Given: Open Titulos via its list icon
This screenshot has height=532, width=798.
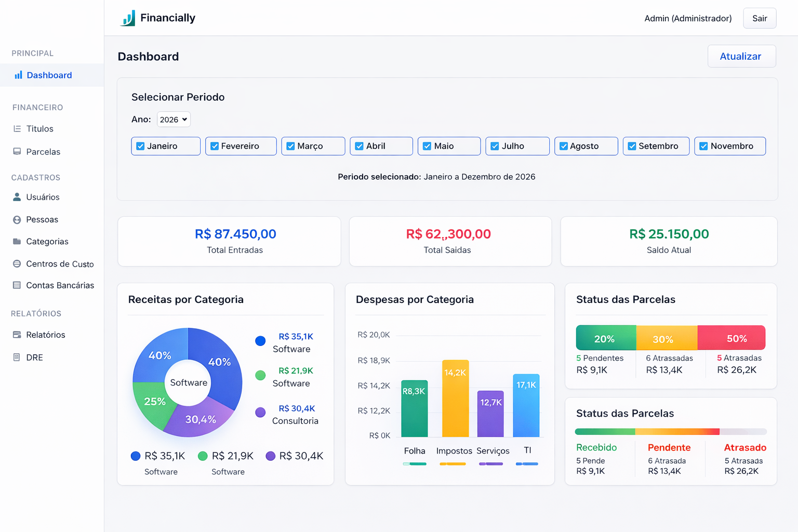Looking at the screenshot, I should point(17,129).
